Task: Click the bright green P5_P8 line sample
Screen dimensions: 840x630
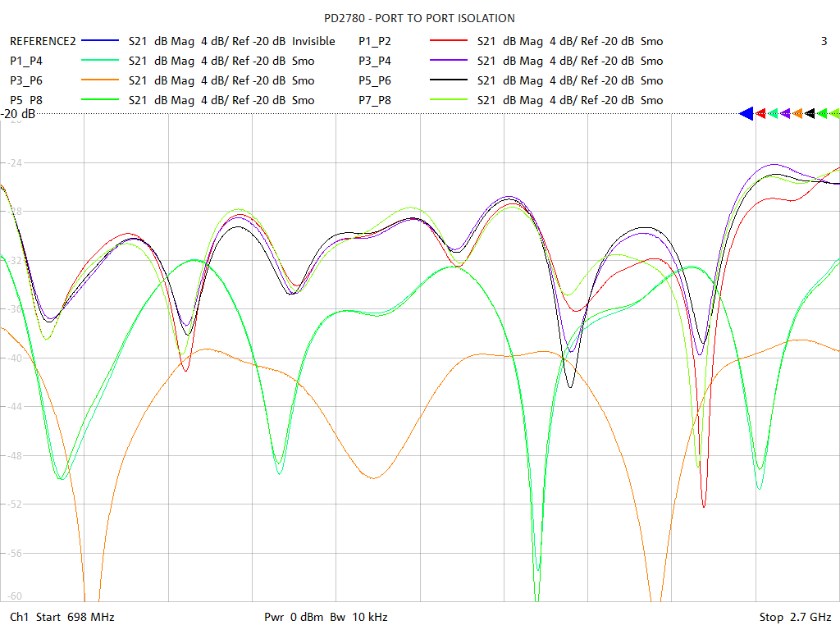Action: (100, 99)
